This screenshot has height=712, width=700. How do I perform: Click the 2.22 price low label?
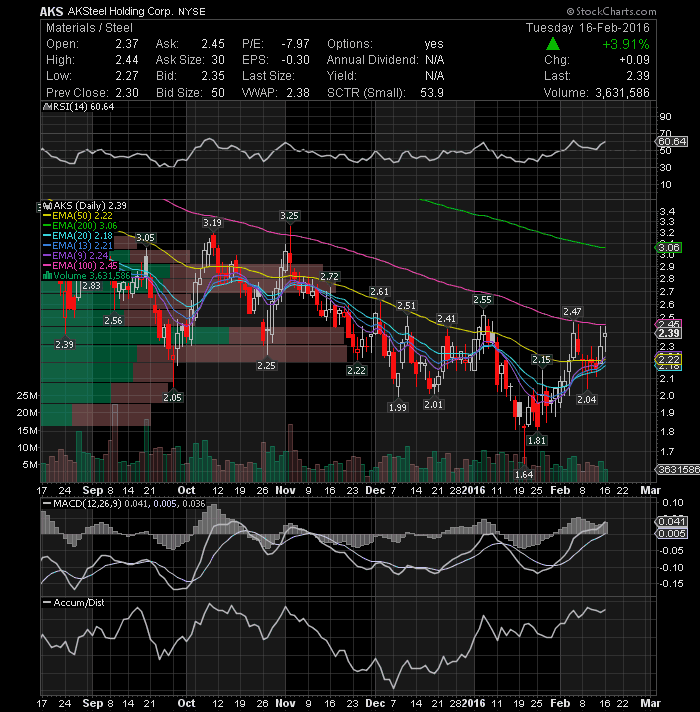(356, 371)
